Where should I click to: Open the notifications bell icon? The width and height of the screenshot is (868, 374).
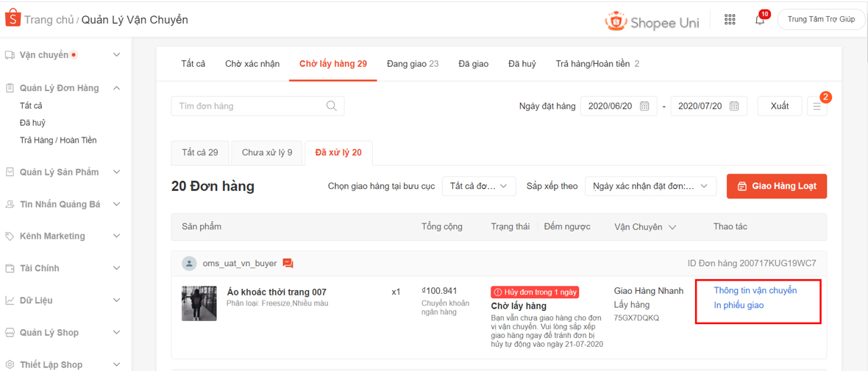coord(760,20)
